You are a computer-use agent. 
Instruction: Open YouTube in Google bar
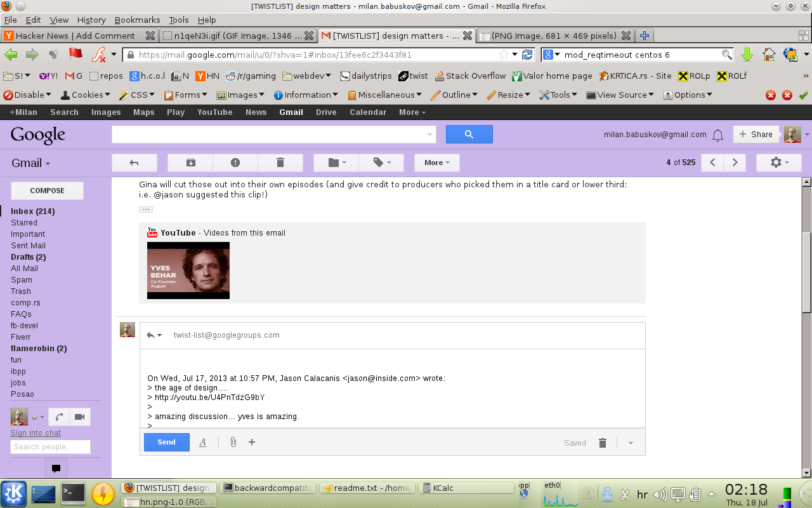(215, 112)
